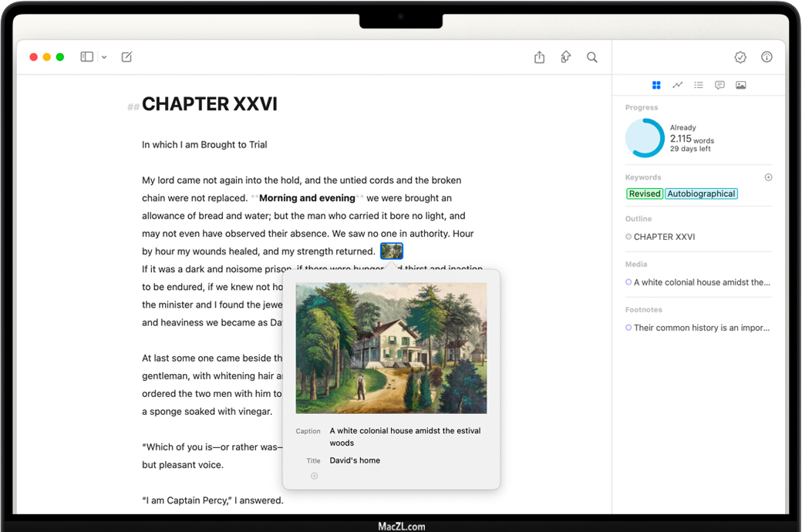
Task: Edit the David's home title field
Action: 355,460
